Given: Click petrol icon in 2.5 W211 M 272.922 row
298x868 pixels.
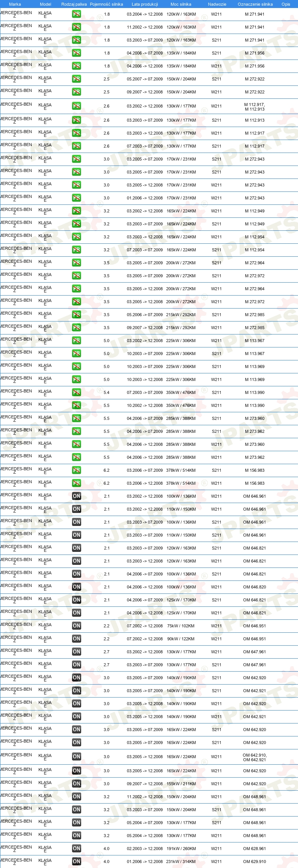Looking at the screenshot, I should coord(77,92).
